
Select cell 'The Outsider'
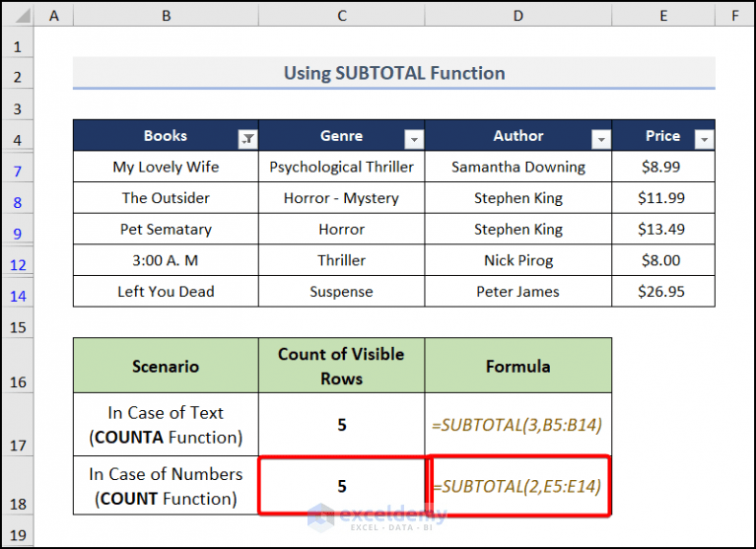coord(166,198)
